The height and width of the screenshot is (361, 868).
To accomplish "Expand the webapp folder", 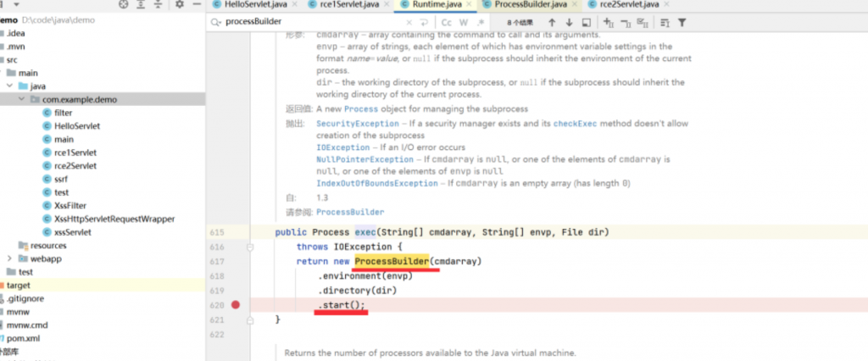I will point(9,258).
